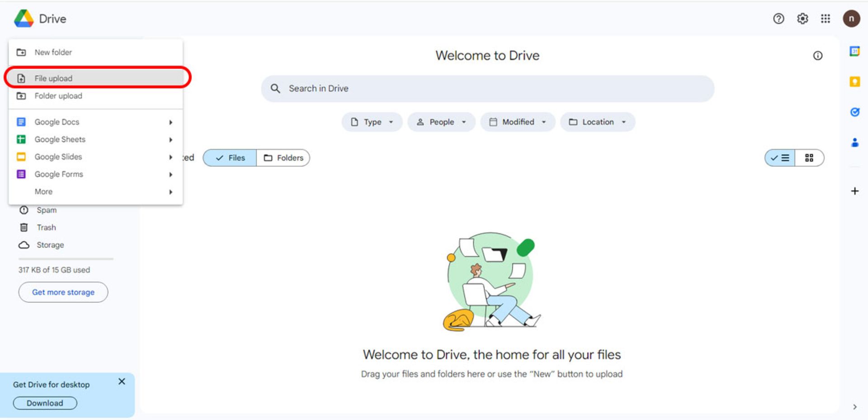868x420 pixels.
Task: Select Google Sheets menu entry
Action: pyautogui.click(x=96, y=139)
